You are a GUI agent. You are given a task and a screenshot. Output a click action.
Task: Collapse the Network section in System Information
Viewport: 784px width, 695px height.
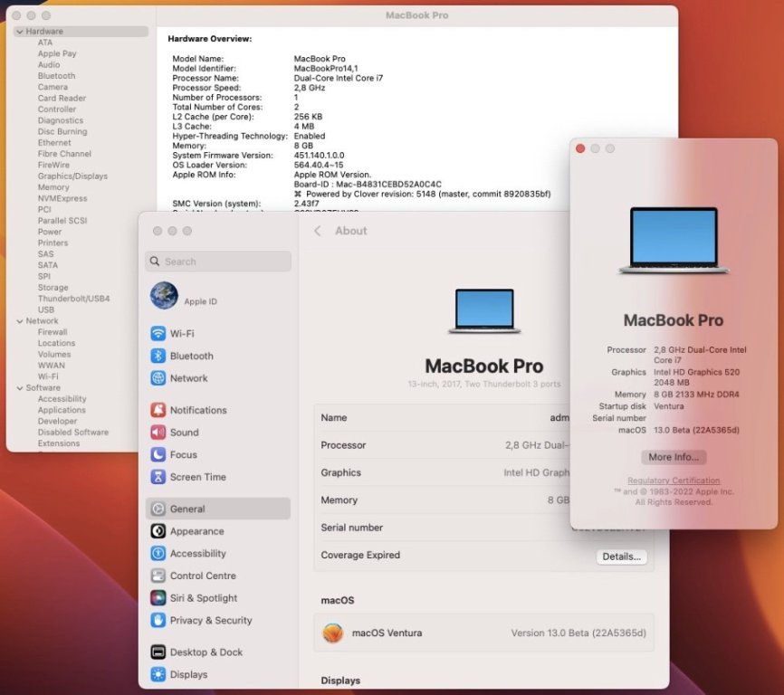pos(19,321)
